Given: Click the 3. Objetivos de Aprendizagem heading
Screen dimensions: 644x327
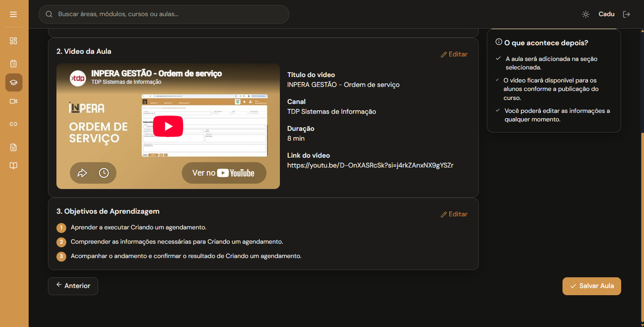Looking at the screenshot, I should 108,211.
